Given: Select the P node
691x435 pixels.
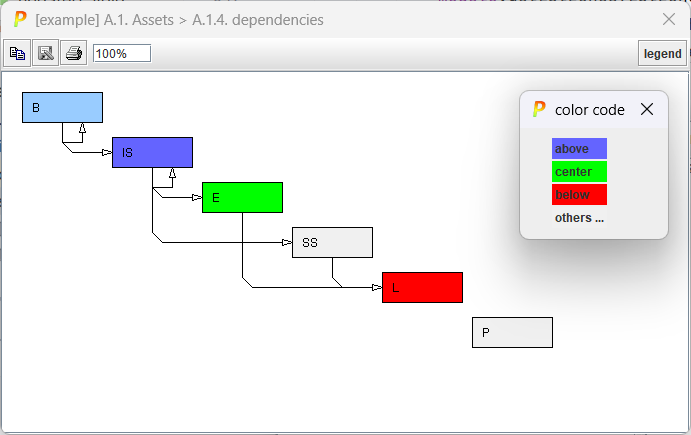Looking at the screenshot, I should [x=512, y=332].
